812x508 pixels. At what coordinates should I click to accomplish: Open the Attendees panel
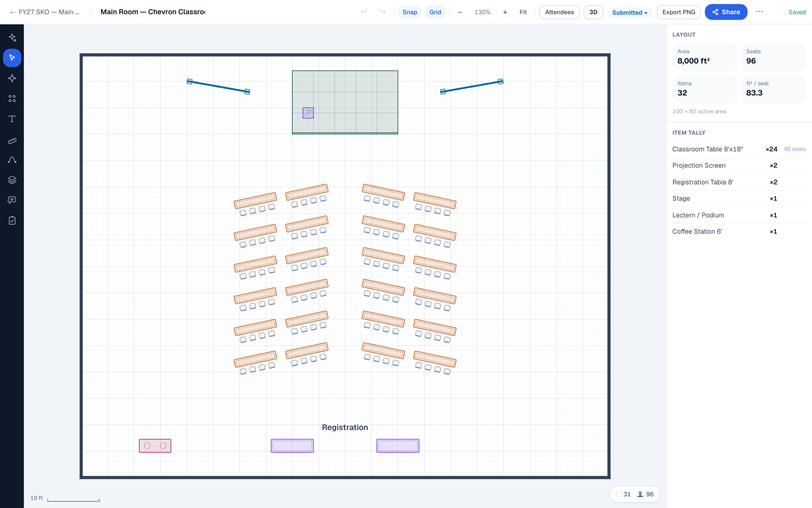[x=559, y=12]
